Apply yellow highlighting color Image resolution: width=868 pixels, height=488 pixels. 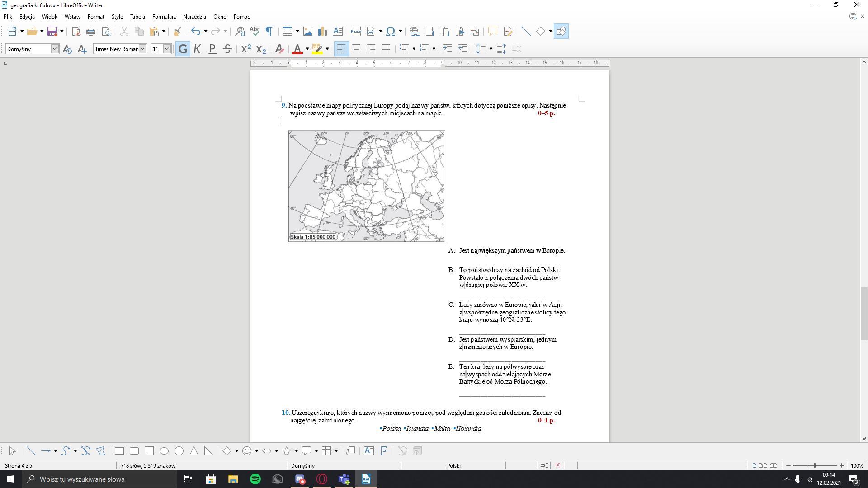317,49
